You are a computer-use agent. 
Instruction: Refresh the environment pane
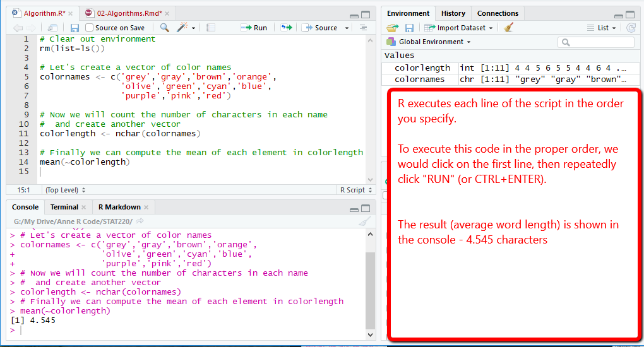[x=631, y=28]
